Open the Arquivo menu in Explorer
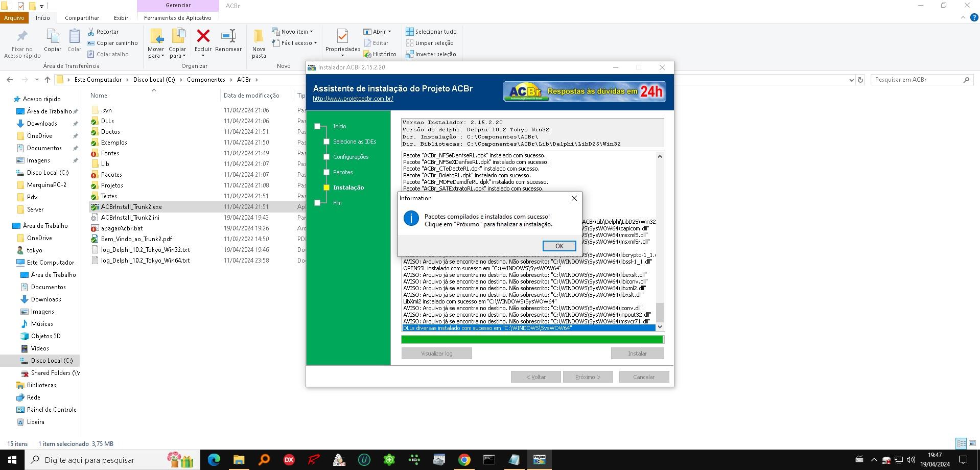Image resolution: width=980 pixels, height=470 pixels. pyautogui.click(x=14, y=17)
